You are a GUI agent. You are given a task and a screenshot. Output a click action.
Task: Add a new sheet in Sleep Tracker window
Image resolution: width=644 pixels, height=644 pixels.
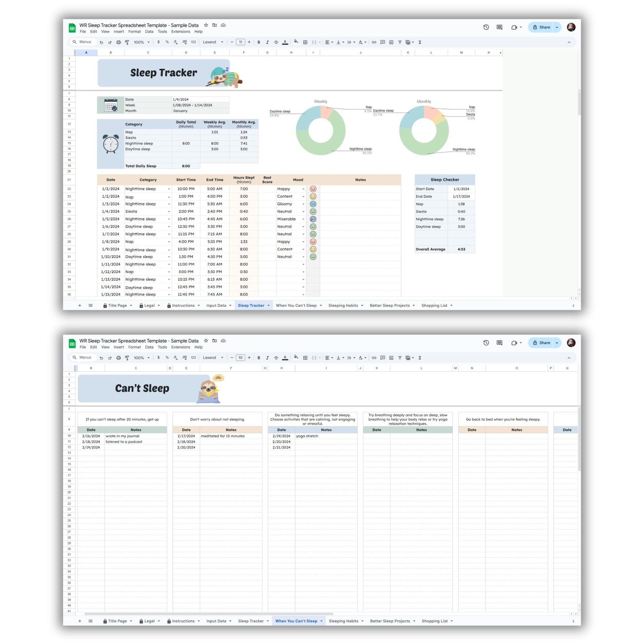(x=80, y=305)
